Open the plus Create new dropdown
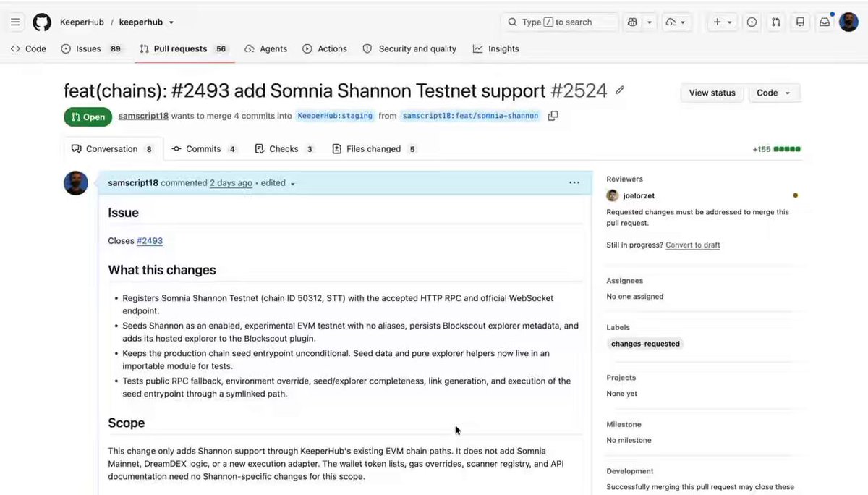Image resolution: width=868 pixels, height=495 pixels. [x=721, y=22]
